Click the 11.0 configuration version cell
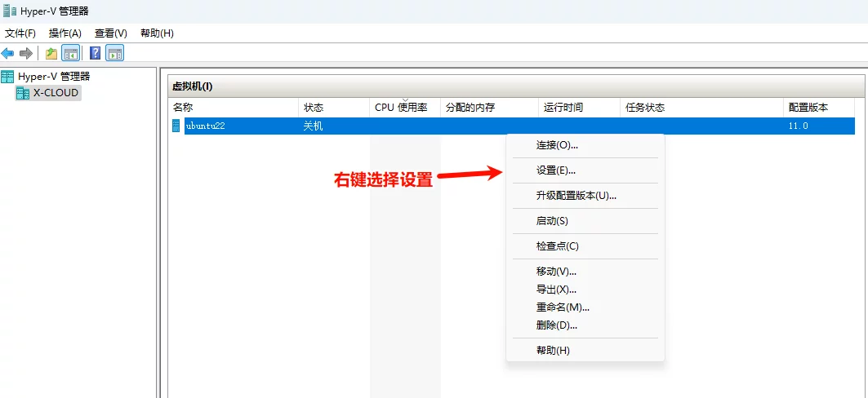Screen dimensions: 868x398 (x=799, y=126)
